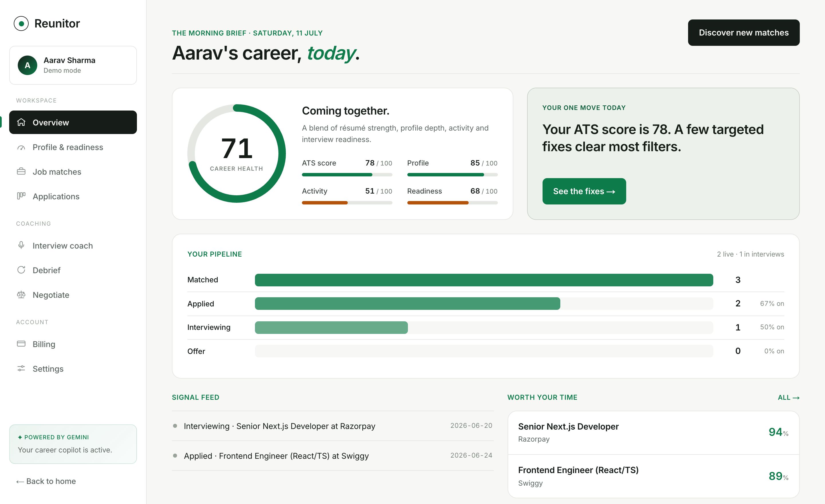Select Debrief in the sidebar
Image resolution: width=825 pixels, height=504 pixels.
coord(73,270)
